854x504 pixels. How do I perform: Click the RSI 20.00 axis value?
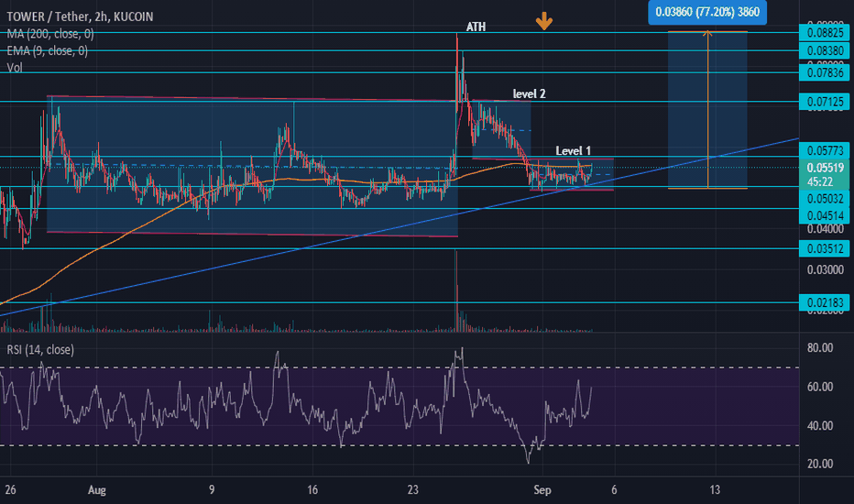point(820,465)
